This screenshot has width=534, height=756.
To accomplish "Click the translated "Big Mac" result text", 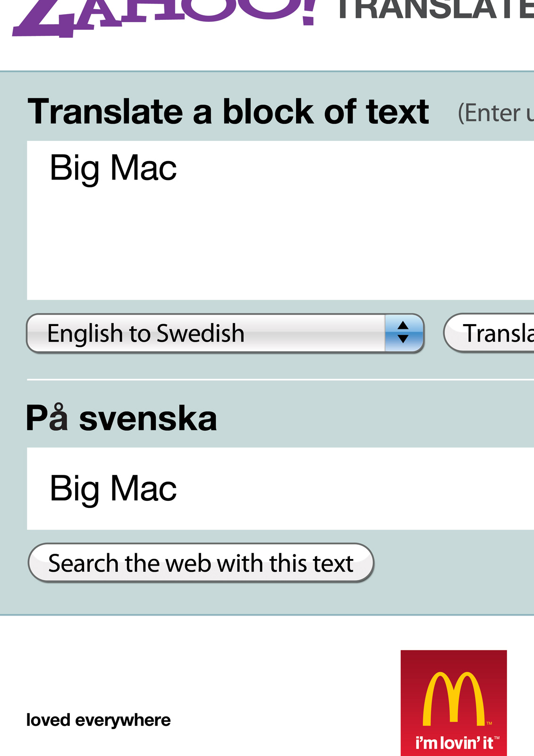I will (x=113, y=489).
